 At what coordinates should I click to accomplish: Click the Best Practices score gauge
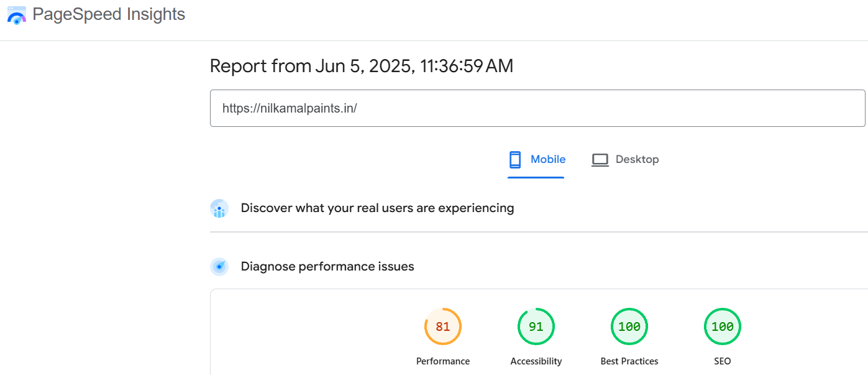(x=629, y=326)
